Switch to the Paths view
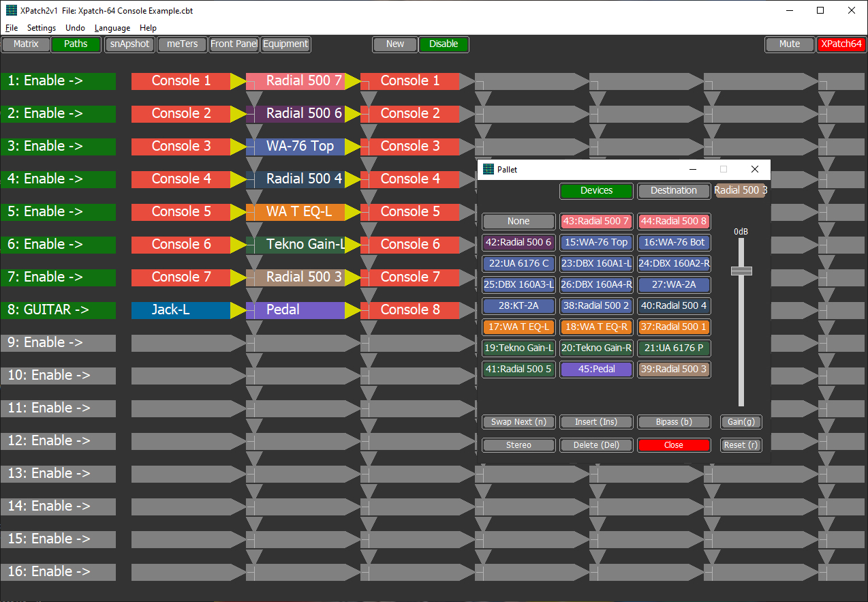Viewport: 868px width, 602px height. 76,44
